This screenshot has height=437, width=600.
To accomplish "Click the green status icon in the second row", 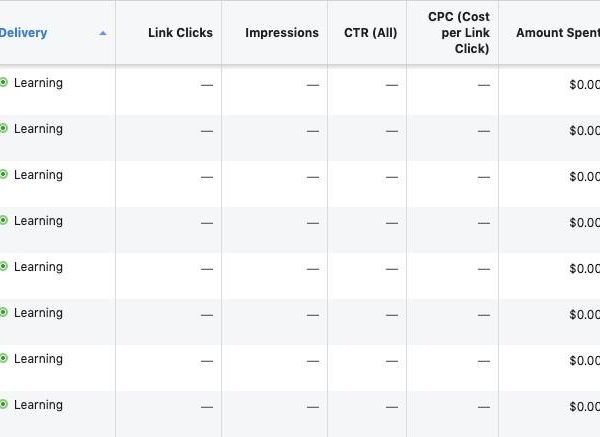I will pyautogui.click(x=3, y=129).
